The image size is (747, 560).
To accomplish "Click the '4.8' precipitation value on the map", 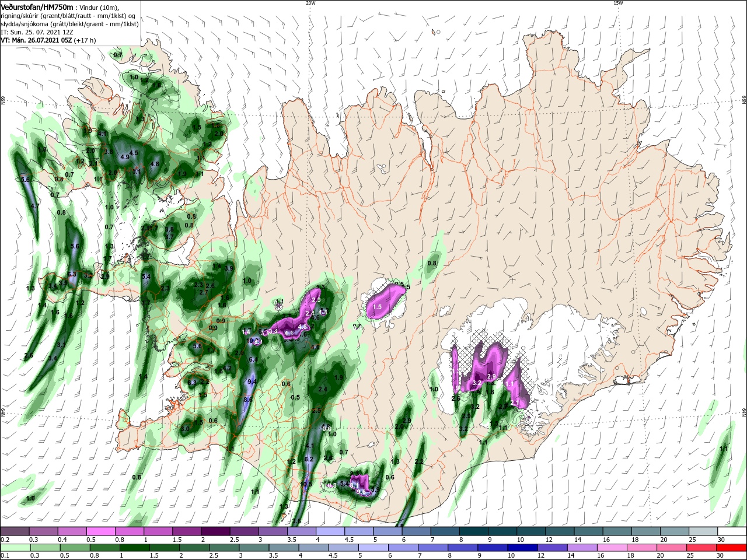I will pos(155,164).
